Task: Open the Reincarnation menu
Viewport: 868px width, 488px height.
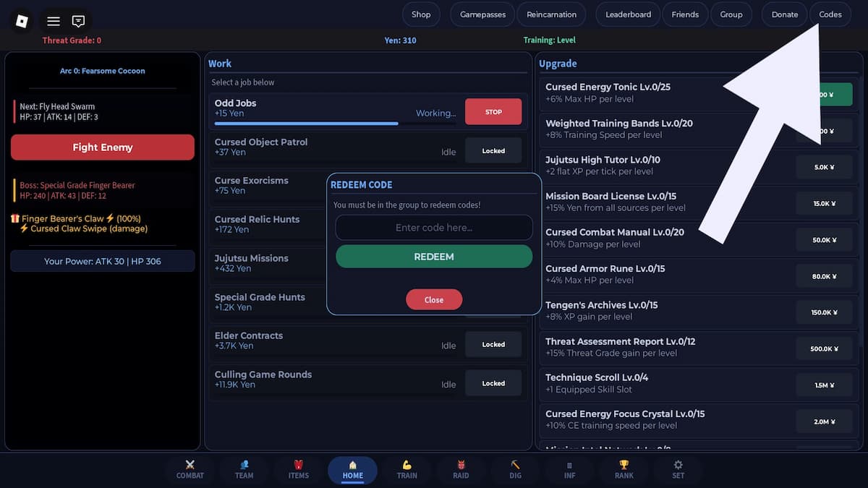Action: click(552, 14)
